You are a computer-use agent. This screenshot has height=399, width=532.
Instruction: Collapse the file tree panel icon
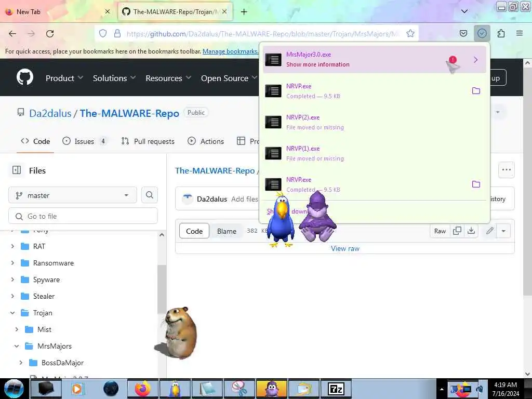pos(17,170)
